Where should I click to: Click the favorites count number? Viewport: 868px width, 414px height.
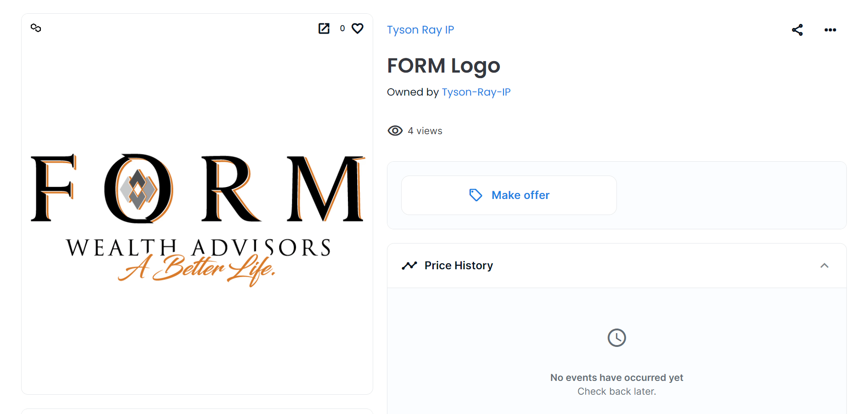pyautogui.click(x=342, y=28)
